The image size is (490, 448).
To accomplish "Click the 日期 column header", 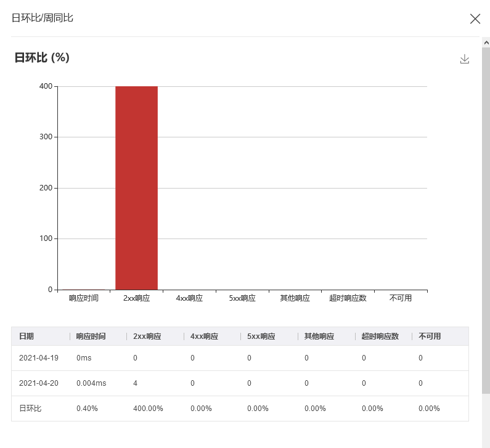I will pos(27,336).
